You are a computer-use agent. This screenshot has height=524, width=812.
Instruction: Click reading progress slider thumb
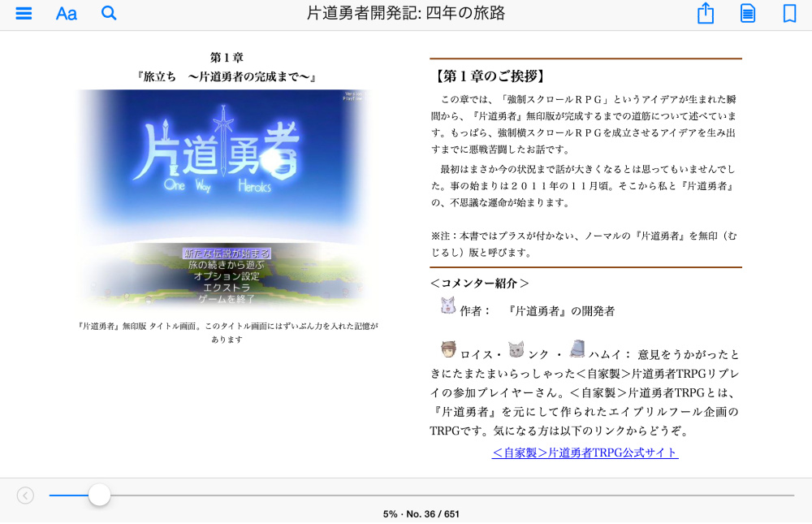(x=99, y=495)
